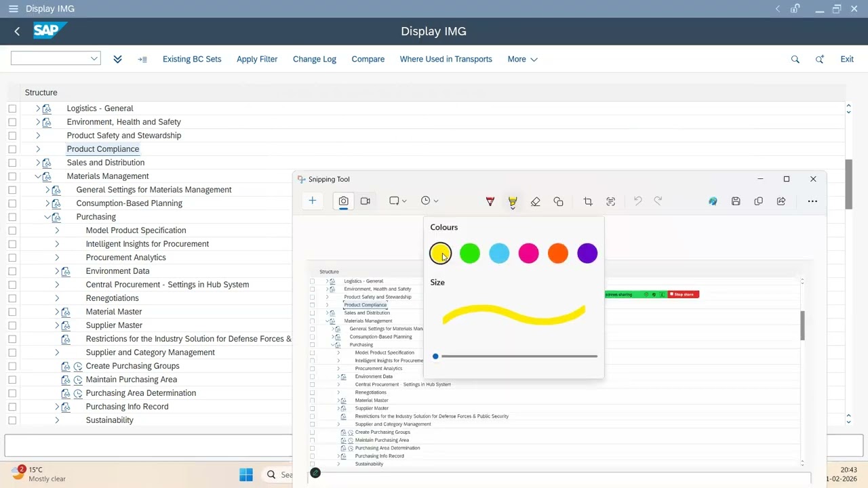Select the Highlighter tool
Image resolution: width=868 pixels, height=488 pixels.
513,201
